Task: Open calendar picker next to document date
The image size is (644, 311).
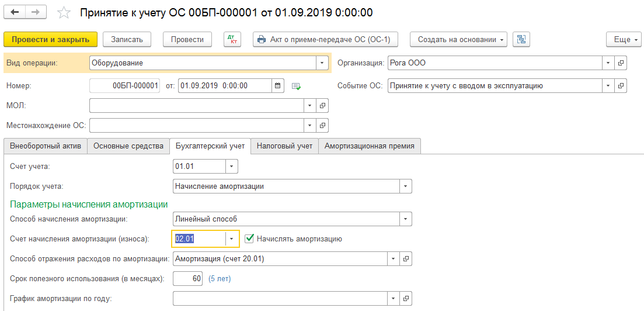Action: [x=279, y=85]
